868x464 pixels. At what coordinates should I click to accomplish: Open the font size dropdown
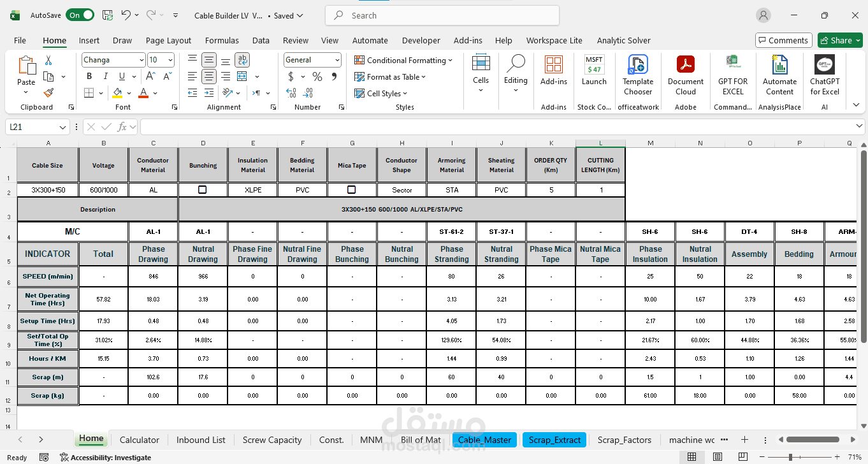coord(170,60)
